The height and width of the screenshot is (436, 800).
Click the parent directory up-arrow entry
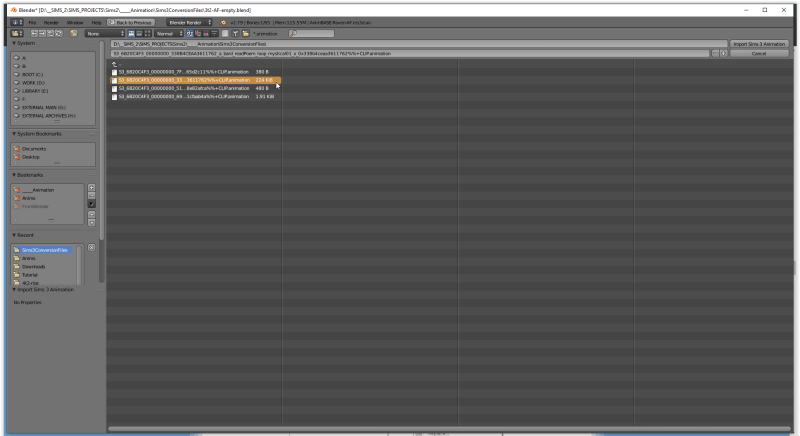pyautogui.click(x=115, y=64)
